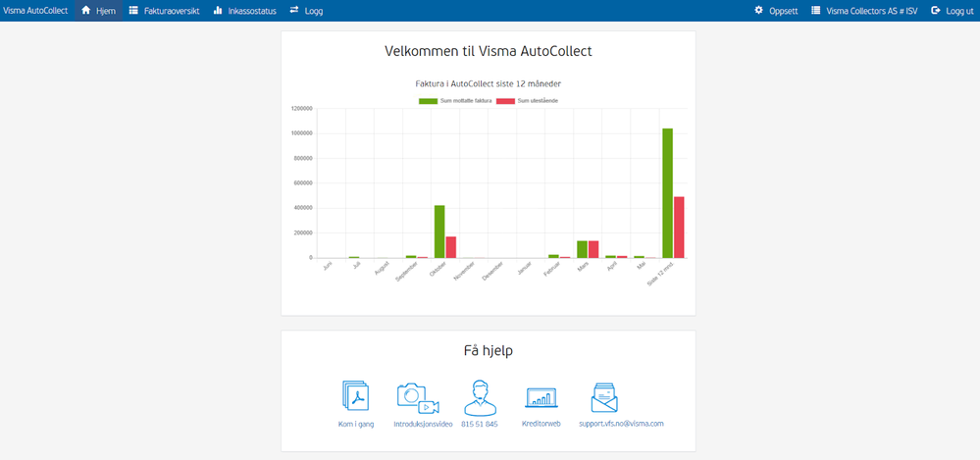Click the support agent headset icon
Image resolution: width=980 pixels, height=460 pixels.
coord(480,397)
